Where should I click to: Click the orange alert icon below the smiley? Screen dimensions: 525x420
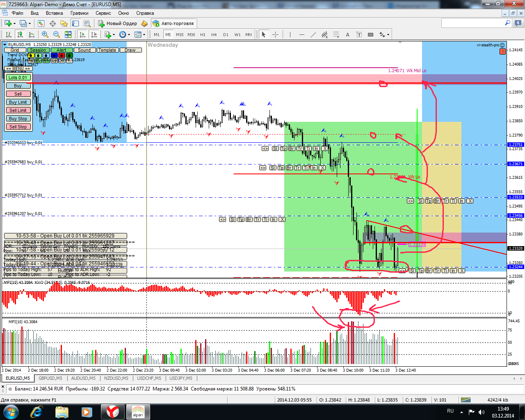coord(502,52)
